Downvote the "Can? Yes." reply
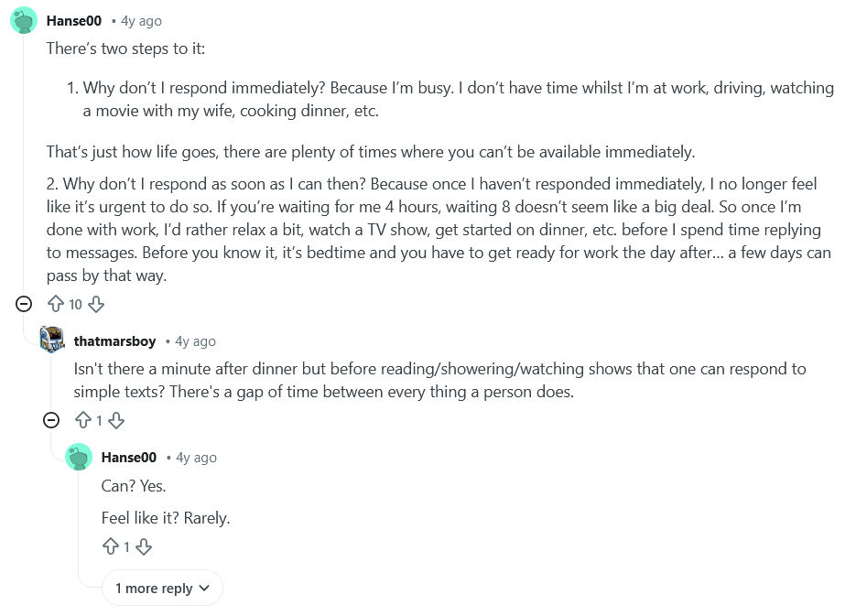This screenshot has height=616, width=856. (144, 546)
